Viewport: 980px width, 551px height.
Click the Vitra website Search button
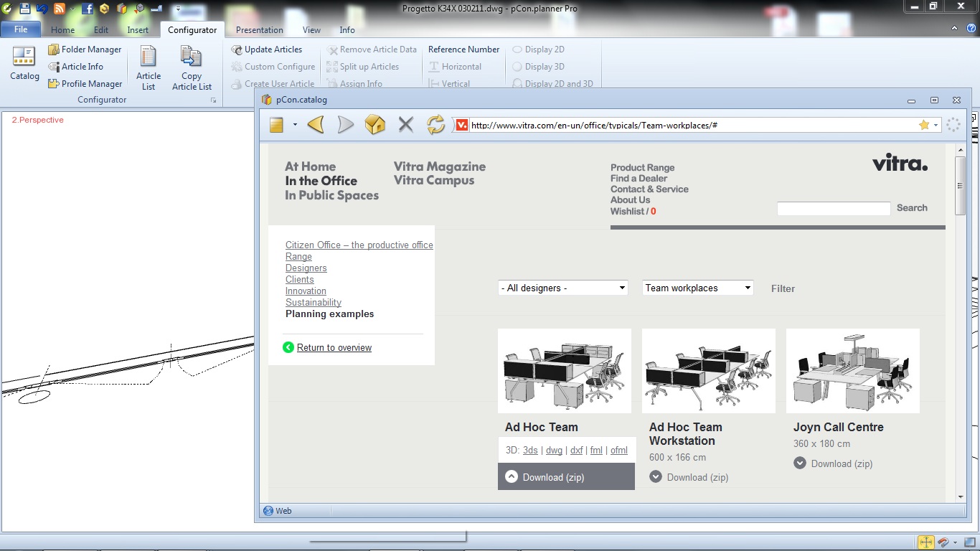(x=912, y=208)
